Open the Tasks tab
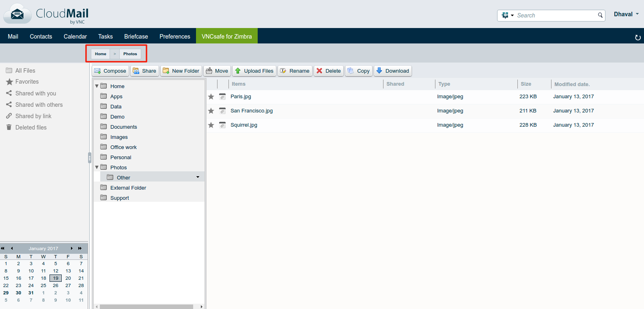644x309 pixels. [106, 36]
